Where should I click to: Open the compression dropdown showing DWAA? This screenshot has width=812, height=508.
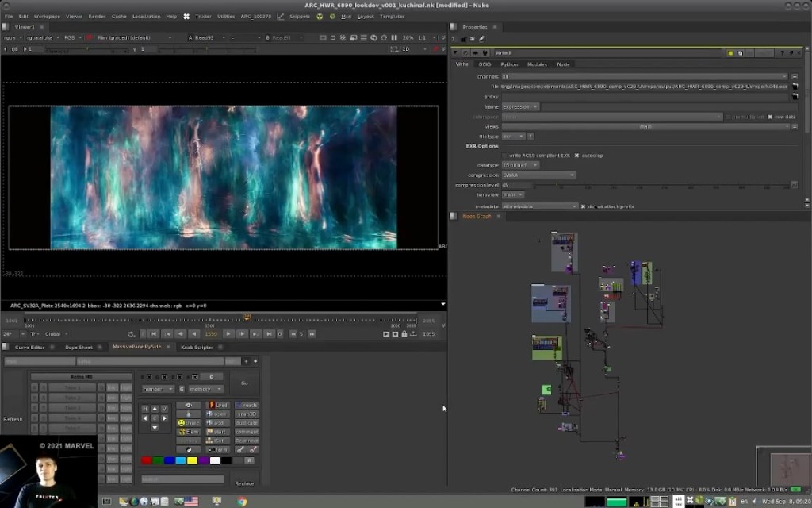538,175
